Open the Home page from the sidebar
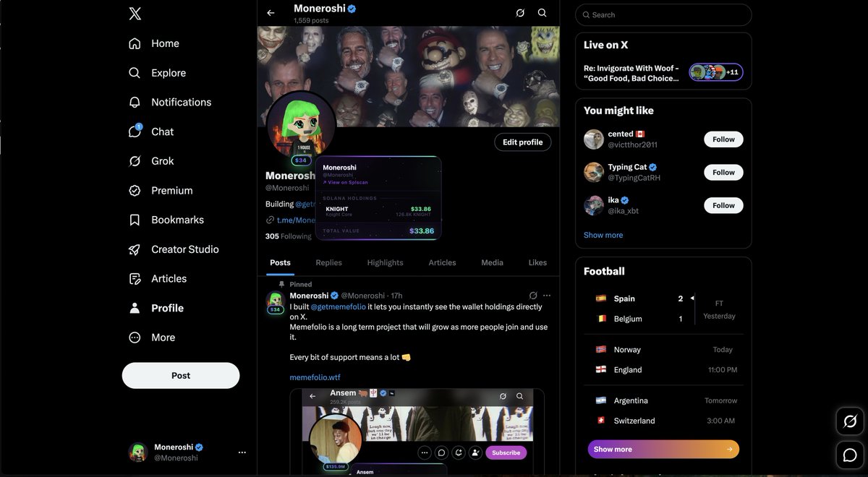Screen dimensions: 868x477 pyautogui.click(x=154, y=43)
